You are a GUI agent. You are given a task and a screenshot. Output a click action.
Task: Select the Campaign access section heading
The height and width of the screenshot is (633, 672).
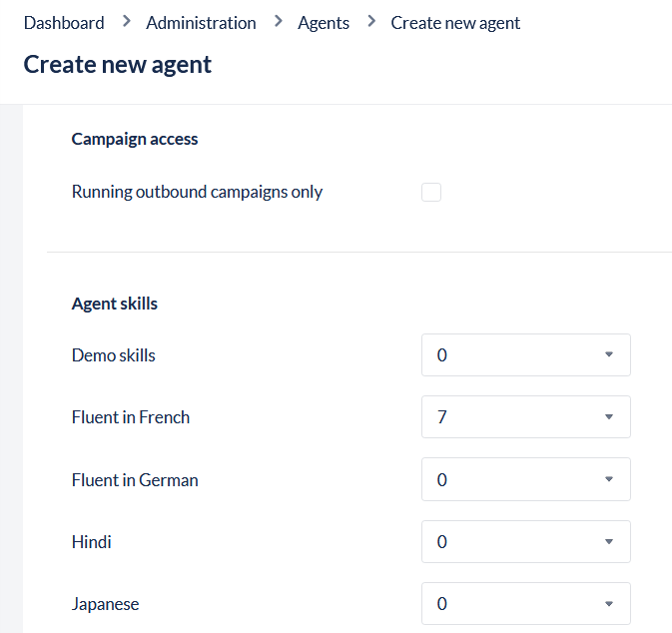click(x=135, y=139)
